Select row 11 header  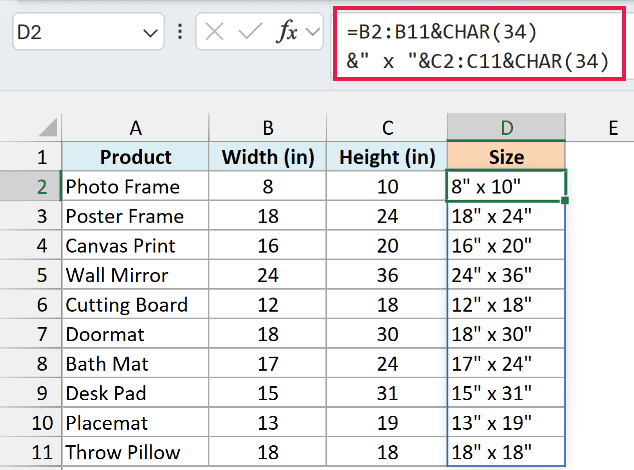coord(31,452)
